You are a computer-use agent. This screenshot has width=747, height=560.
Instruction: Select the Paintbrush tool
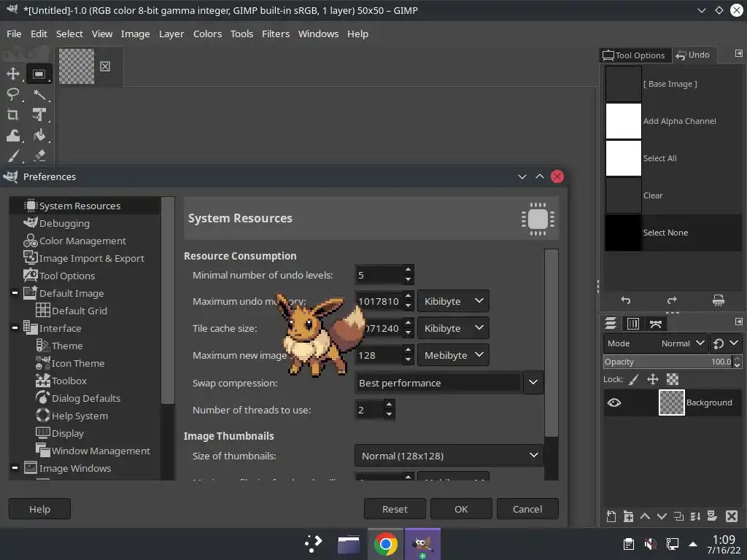click(13, 156)
